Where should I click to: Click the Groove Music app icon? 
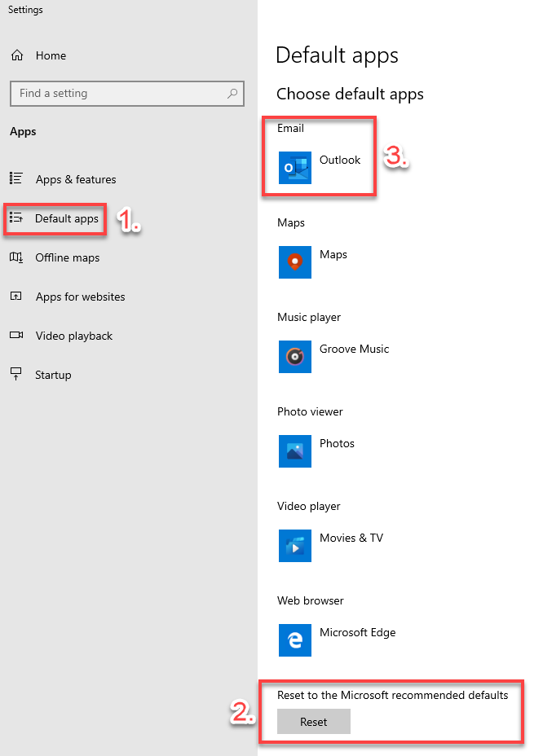coord(295,357)
